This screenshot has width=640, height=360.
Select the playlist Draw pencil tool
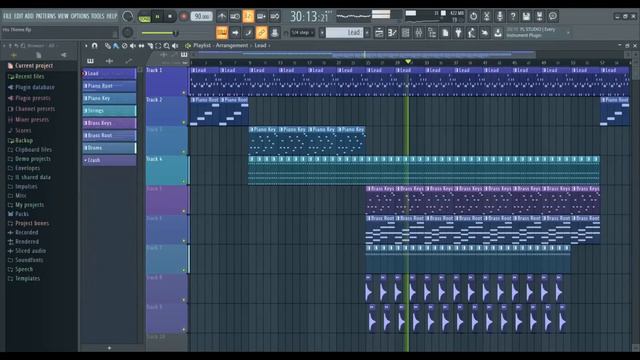[x=107, y=46]
